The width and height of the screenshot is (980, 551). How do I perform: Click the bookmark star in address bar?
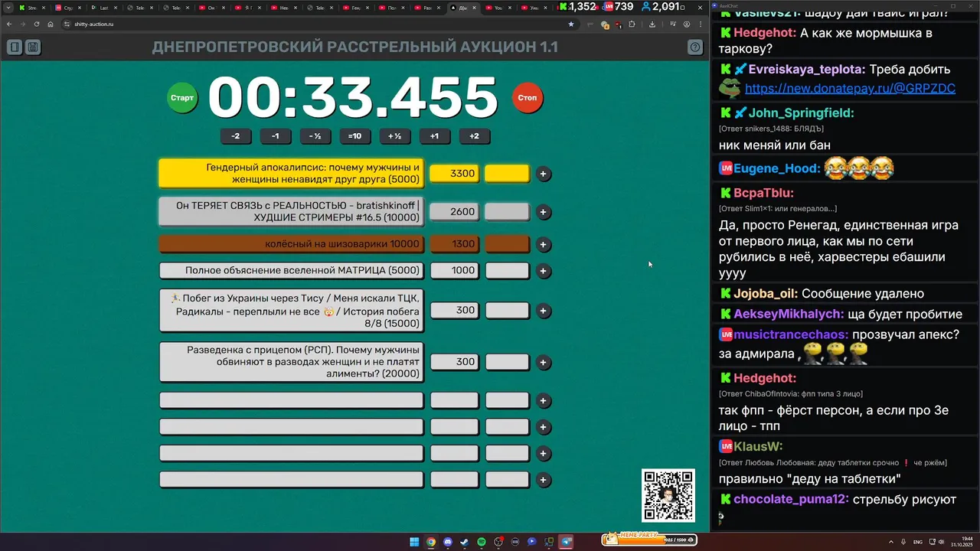(x=570, y=24)
